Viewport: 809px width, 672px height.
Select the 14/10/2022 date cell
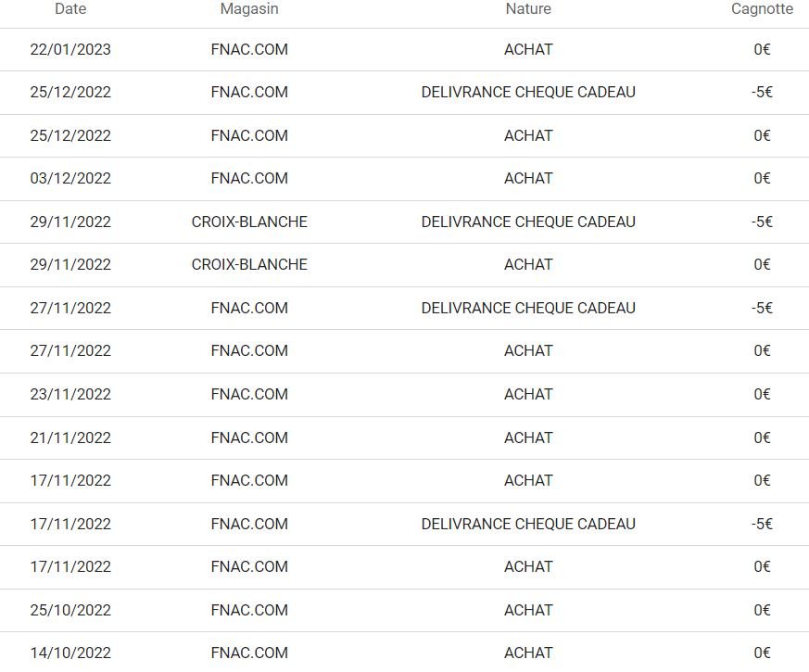point(70,653)
